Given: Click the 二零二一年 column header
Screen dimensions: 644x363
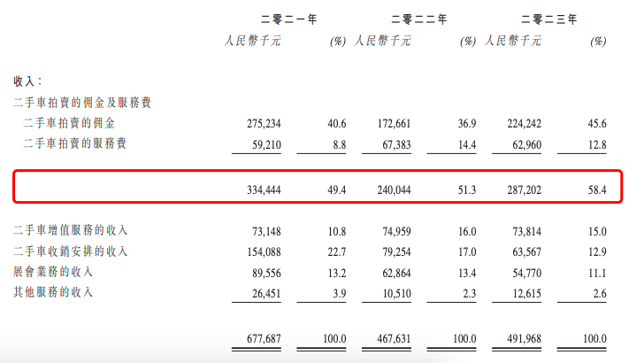Looking at the screenshot, I should (x=289, y=19).
